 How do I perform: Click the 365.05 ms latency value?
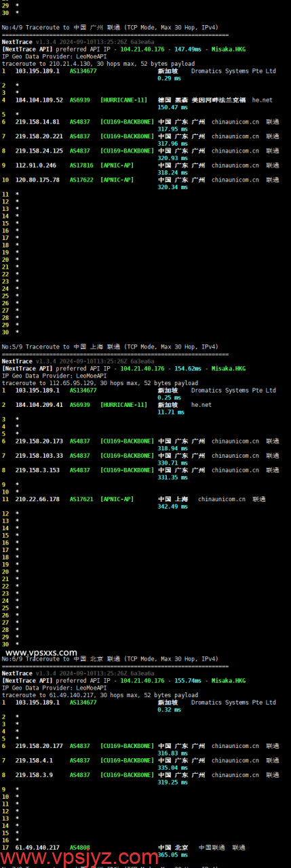(173, 854)
